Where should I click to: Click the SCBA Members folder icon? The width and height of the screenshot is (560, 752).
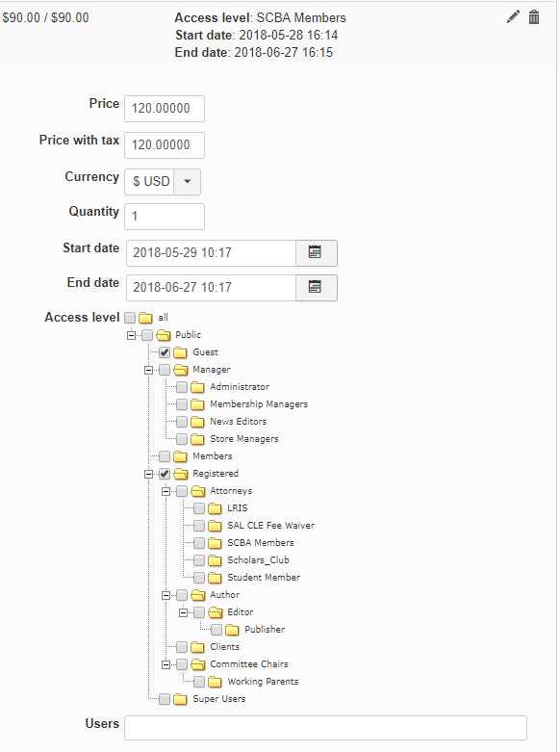[x=215, y=543]
